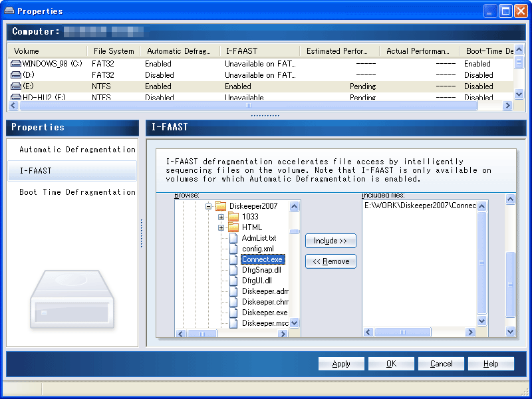Click the vertical splitter beside Properties panel

click(142, 233)
